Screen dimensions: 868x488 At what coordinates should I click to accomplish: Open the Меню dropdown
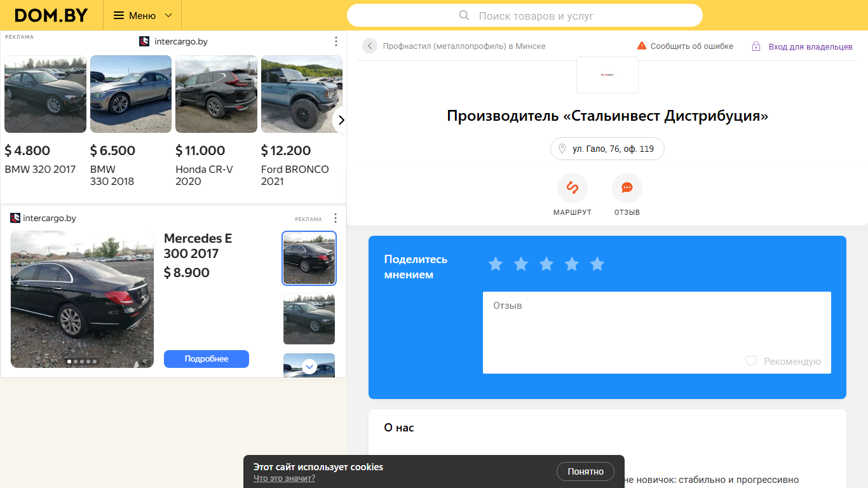142,15
